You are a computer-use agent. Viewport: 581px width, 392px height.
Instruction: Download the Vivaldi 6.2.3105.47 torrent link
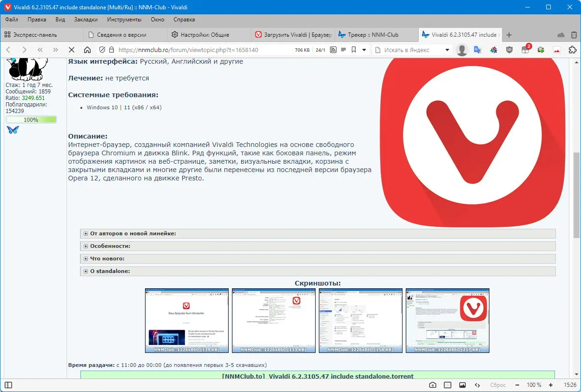318,376
